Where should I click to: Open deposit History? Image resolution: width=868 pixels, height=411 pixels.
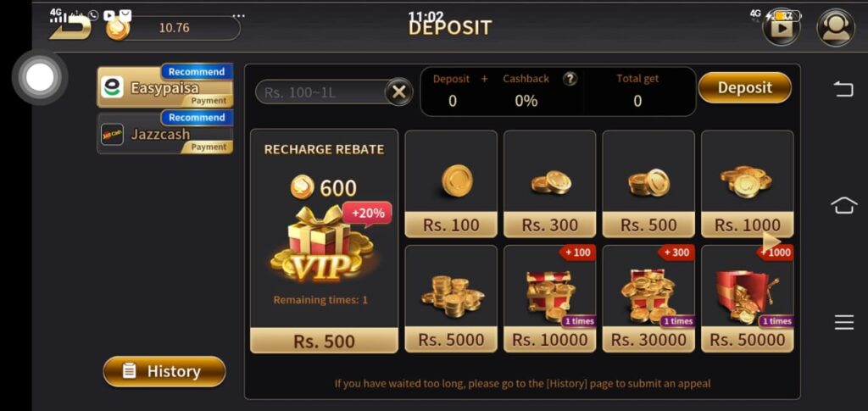(164, 371)
